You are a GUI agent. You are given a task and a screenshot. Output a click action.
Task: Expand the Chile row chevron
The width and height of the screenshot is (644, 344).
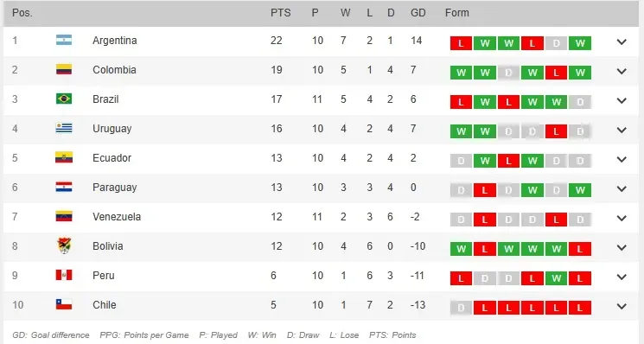(622, 306)
